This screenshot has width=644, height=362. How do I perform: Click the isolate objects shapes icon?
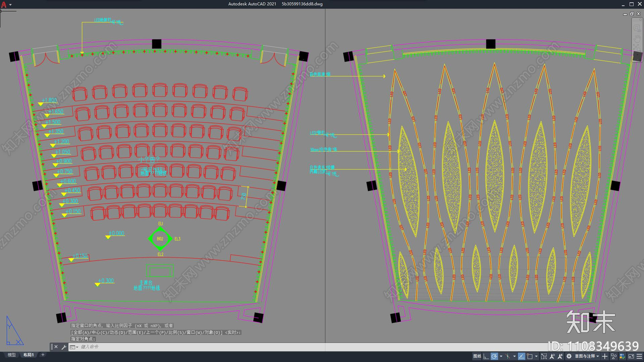click(614, 356)
